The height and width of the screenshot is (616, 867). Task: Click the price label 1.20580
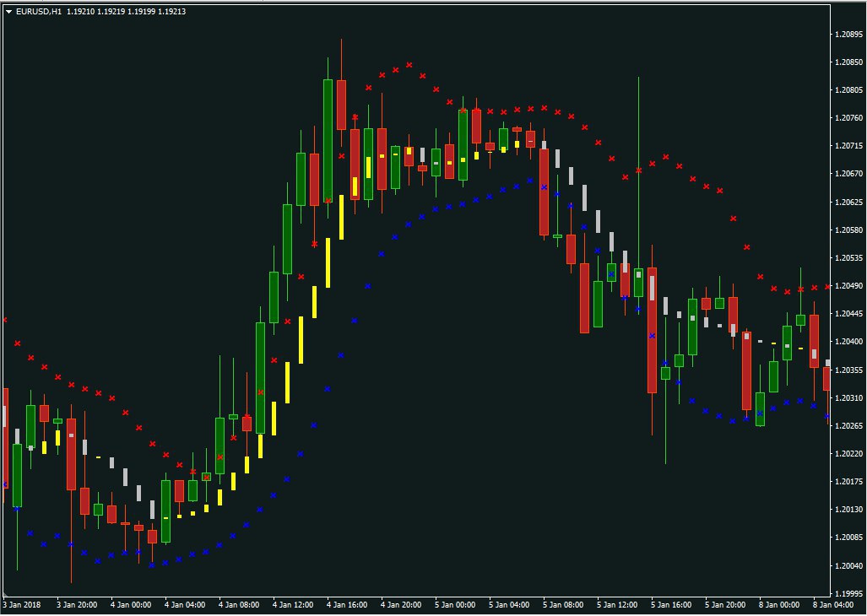(848, 230)
